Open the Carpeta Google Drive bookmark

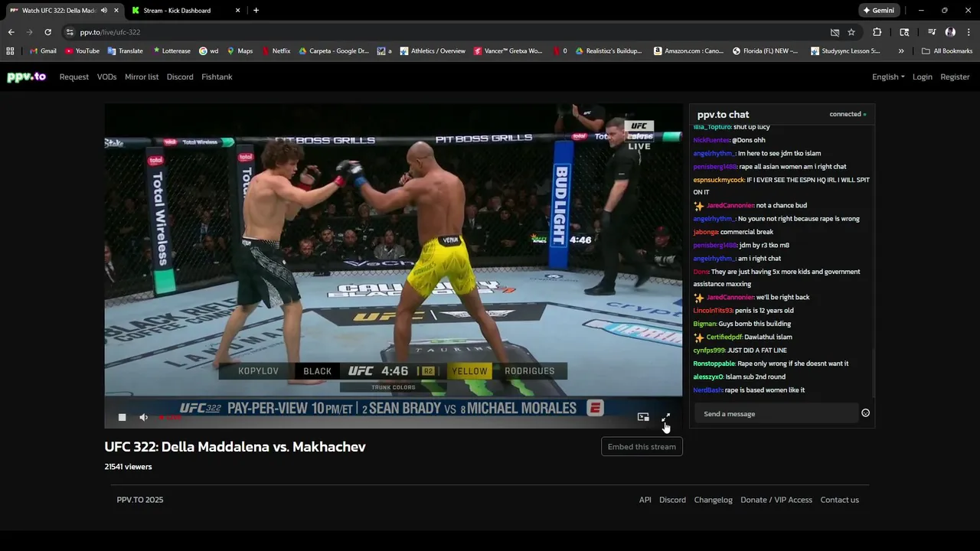coord(334,51)
